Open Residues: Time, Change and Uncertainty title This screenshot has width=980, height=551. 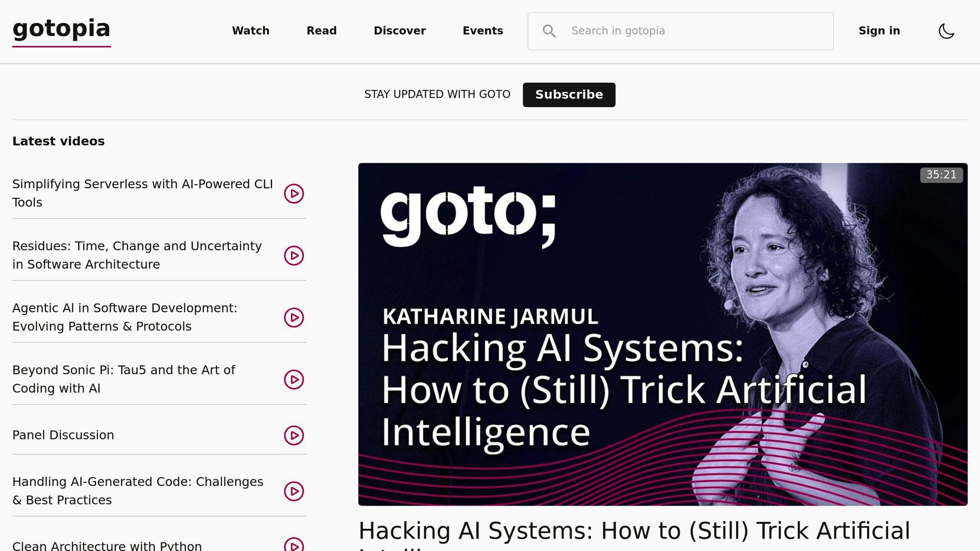137,255
